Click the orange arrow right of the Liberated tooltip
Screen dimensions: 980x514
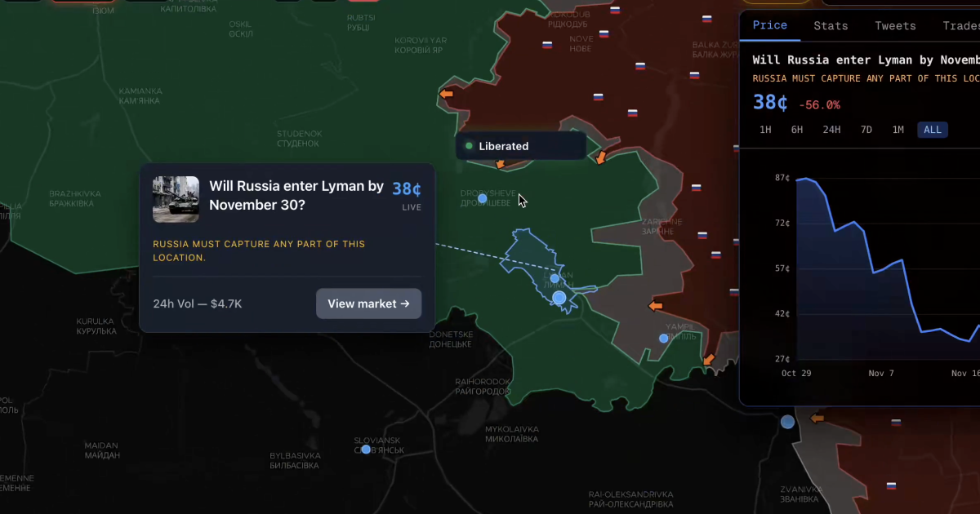601,157
